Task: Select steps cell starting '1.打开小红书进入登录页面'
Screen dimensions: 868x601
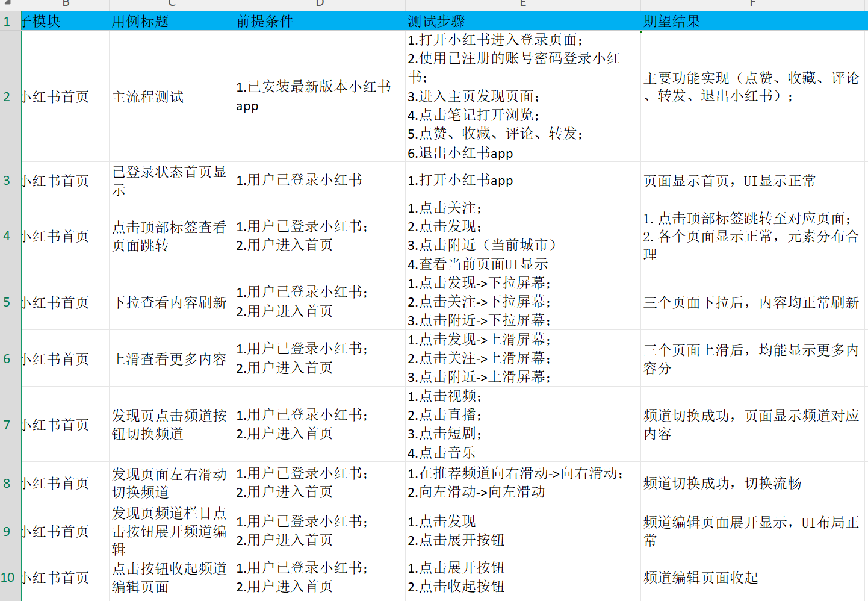Action: [x=522, y=96]
